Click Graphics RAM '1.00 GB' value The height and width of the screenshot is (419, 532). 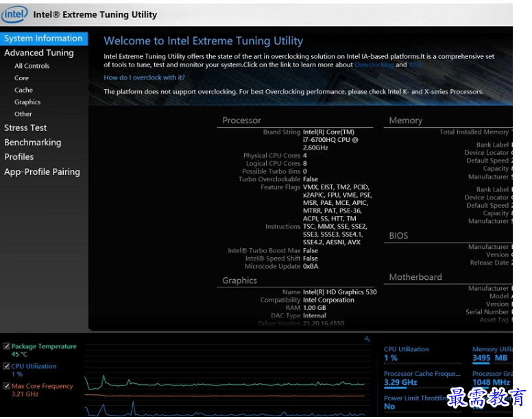coord(314,308)
